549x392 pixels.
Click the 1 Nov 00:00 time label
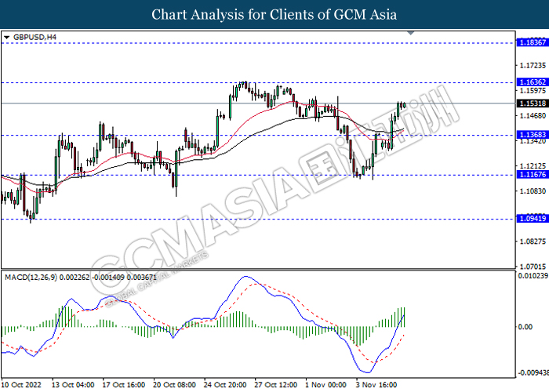tap(326, 385)
